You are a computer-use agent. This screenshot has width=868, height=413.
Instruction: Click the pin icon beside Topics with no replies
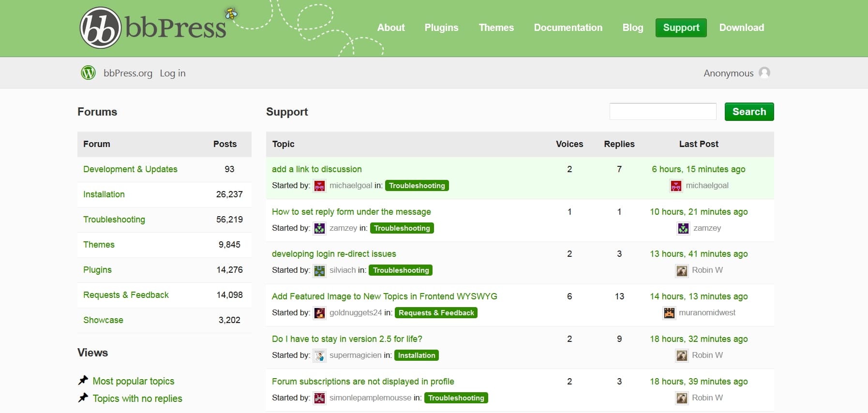83,398
